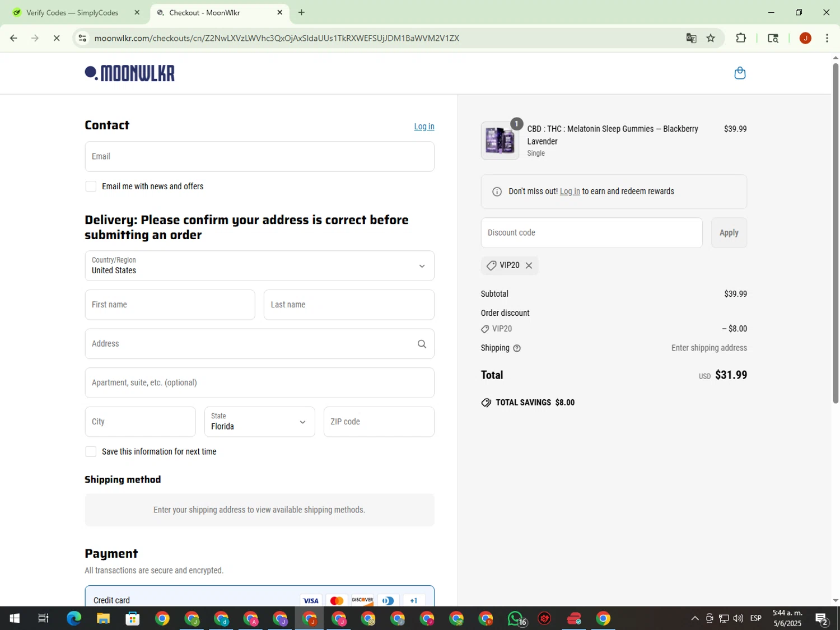Click the Total $31.99 amount
The height and width of the screenshot is (630, 840).
[x=731, y=375]
